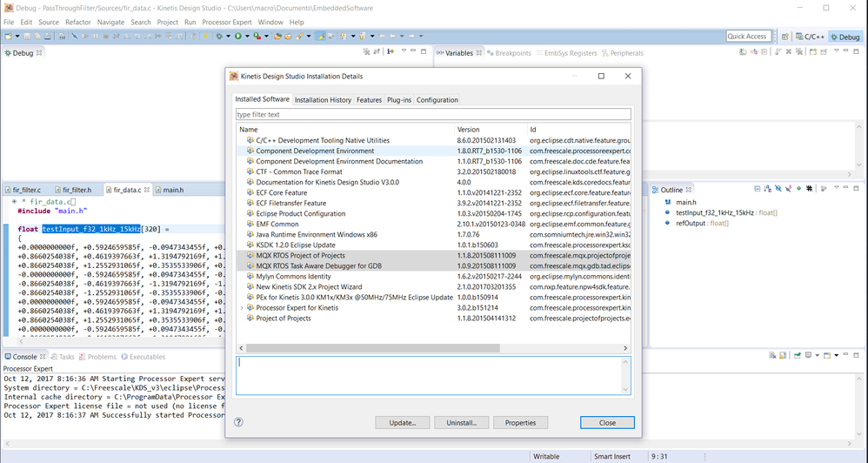
Task: Open the Debug view menu triangle
Action: (404, 50)
